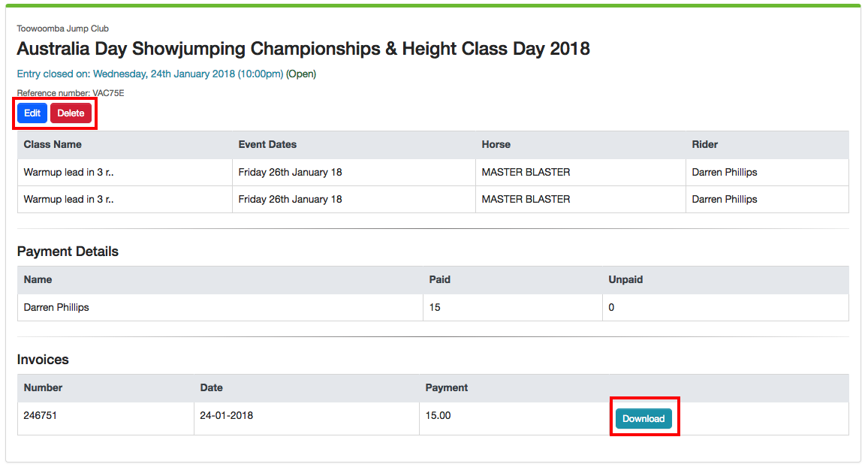Click the reference number VAC75E
The image size is (868, 467).
[71, 93]
